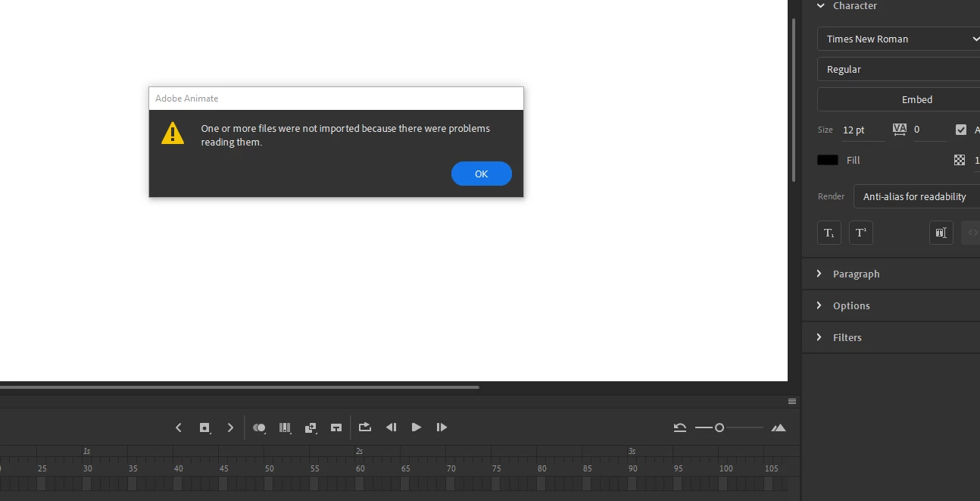Click the vertical stage scrollbar

pos(793,99)
